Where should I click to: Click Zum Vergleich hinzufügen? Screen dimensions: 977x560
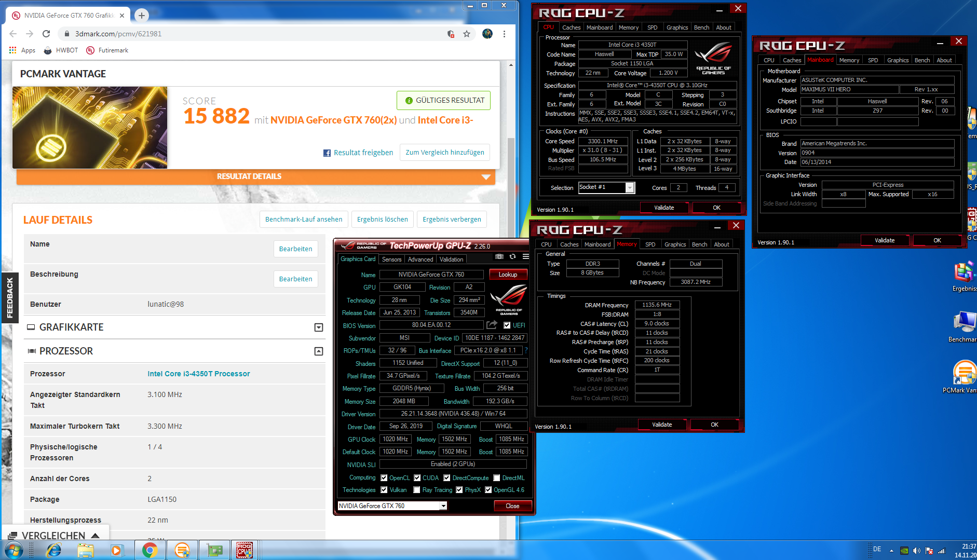pyautogui.click(x=445, y=153)
